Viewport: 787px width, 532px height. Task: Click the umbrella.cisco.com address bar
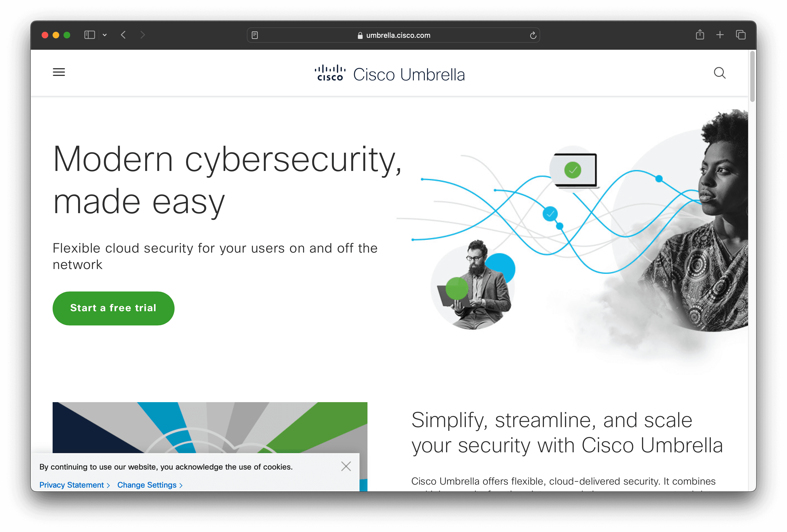click(394, 35)
